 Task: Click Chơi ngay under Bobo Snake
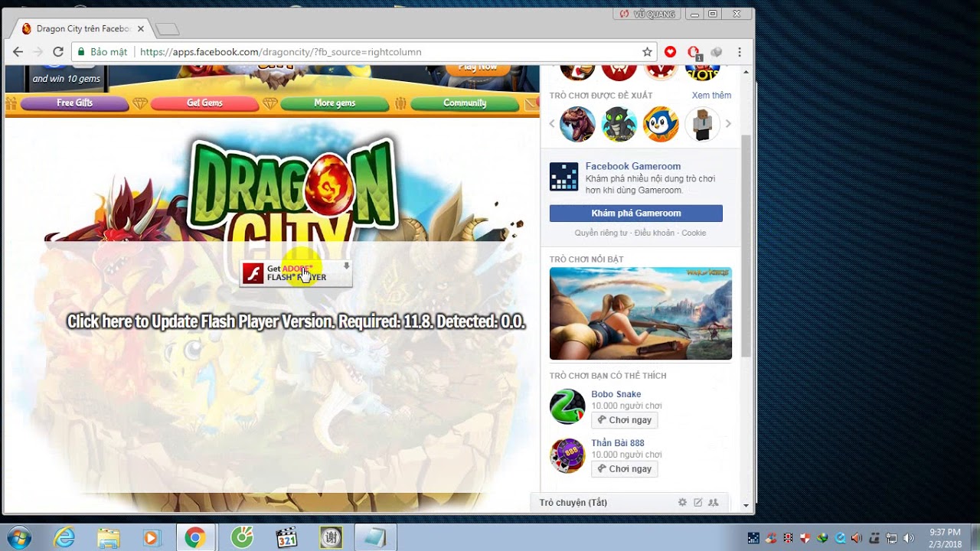pyautogui.click(x=625, y=420)
